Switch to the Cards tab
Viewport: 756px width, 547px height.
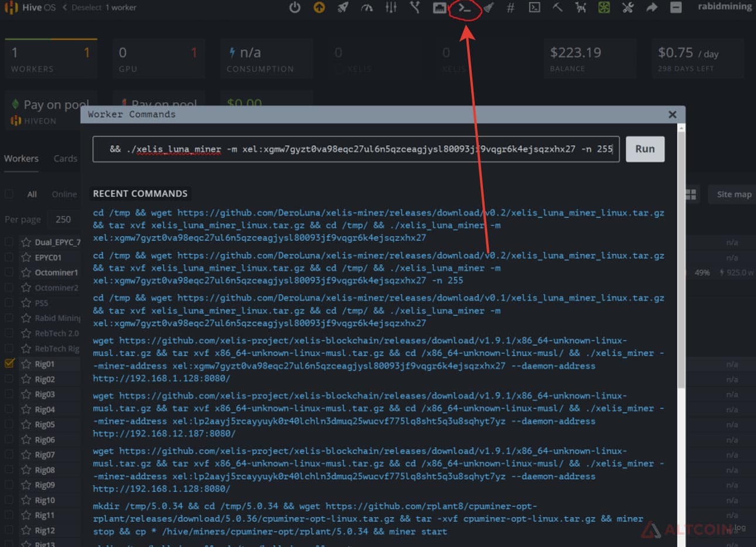coord(65,159)
